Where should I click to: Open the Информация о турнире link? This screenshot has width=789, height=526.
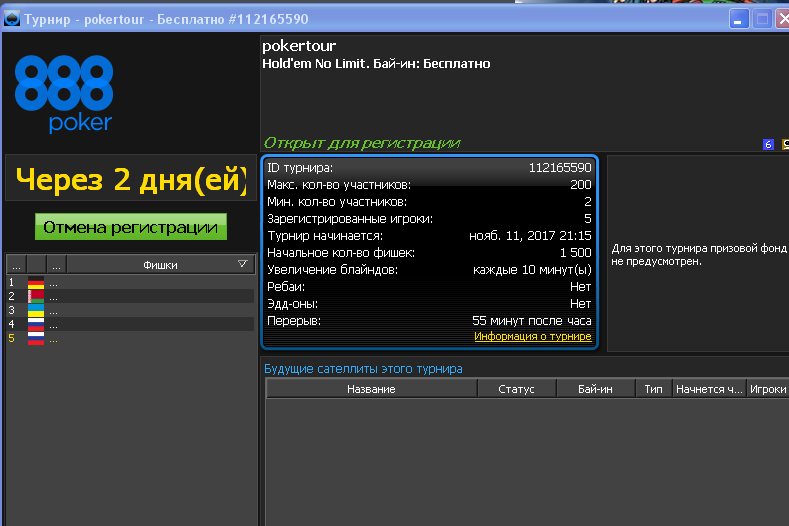pyautogui.click(x=533, y=336)
